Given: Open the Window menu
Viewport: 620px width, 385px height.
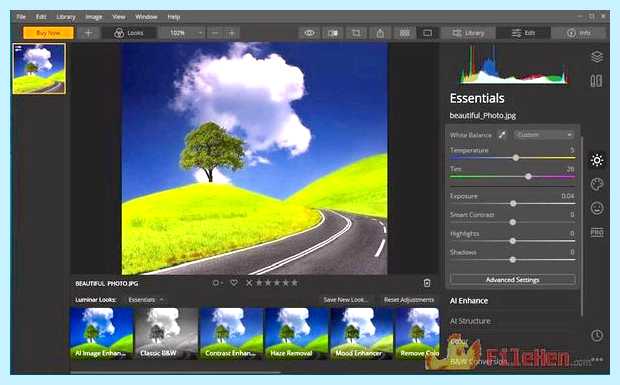Looking at the screenshot, I should (146, 17).
